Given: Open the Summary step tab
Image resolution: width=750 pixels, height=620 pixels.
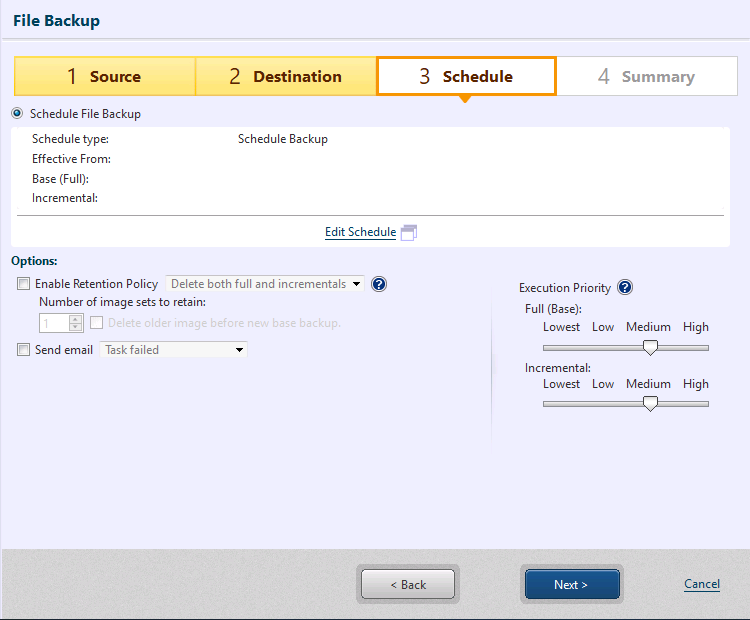Looking at the screenshot, I should (x=646, y=76).
